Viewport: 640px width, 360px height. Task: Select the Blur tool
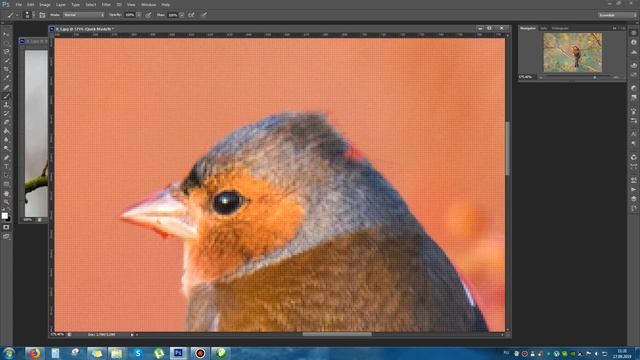pyautogui.click(x=6, y=140)
